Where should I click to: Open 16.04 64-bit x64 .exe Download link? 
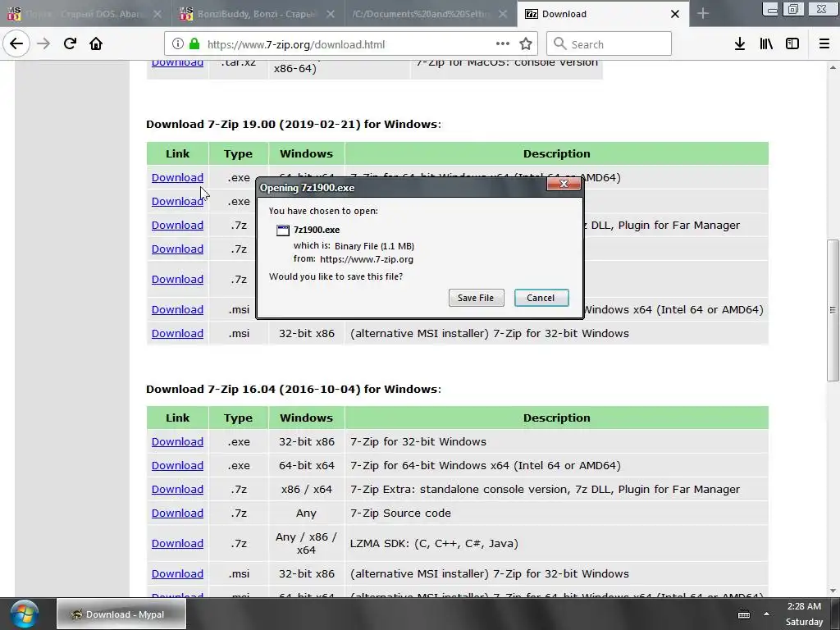pyautogui.click(x=177, y=466)
